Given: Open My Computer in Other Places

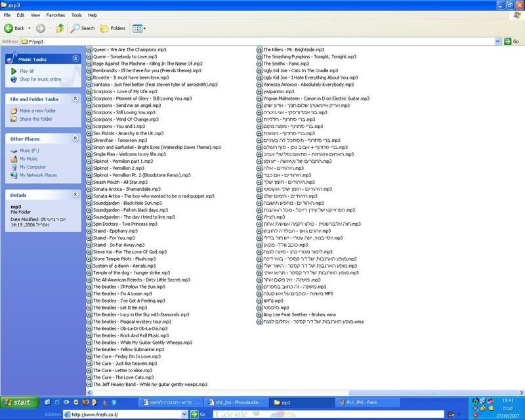Looking at the screenshot, I should coord(32,167).
